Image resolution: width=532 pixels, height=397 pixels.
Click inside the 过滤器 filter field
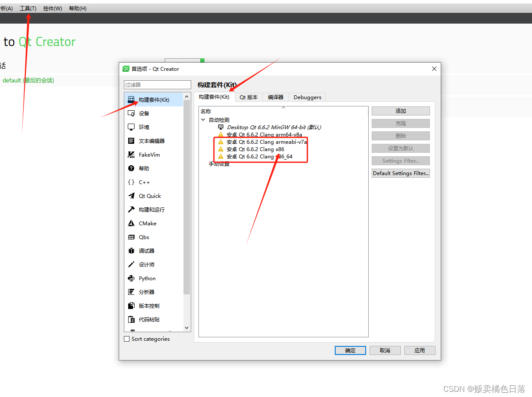point(157,85)
